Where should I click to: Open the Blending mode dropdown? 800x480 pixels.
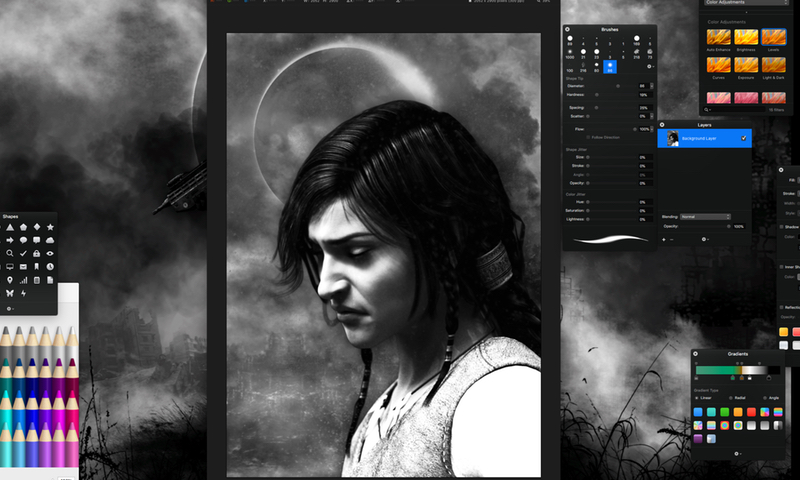point(705,216)
